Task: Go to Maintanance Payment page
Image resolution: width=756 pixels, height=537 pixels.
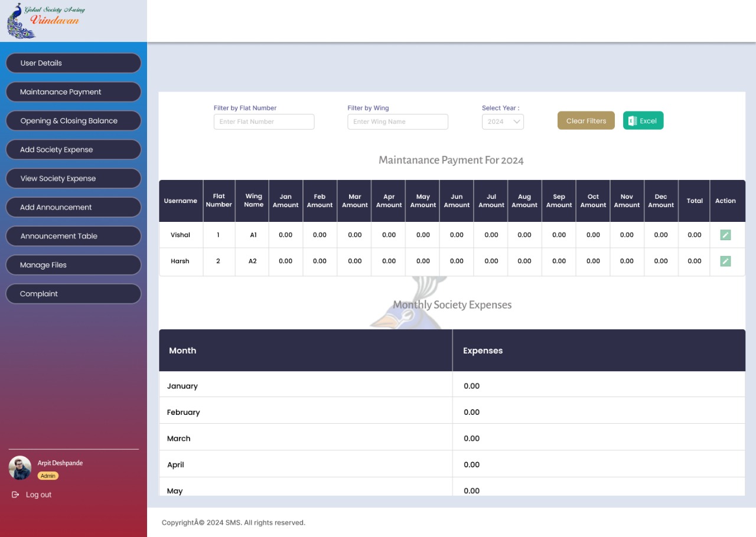Action: tap(73, 92)
